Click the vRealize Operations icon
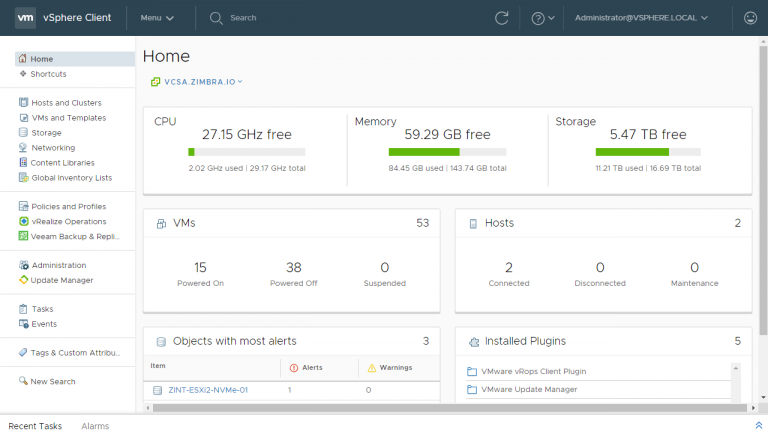Viewport: 768px width, 434px height. (x=23, y=221)
